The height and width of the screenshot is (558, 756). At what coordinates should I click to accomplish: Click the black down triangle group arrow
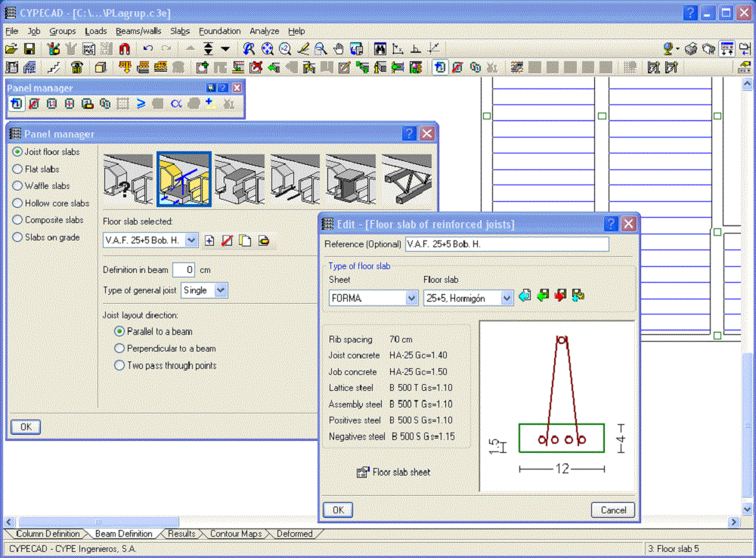pyautogui.click(x=225, y=48)
